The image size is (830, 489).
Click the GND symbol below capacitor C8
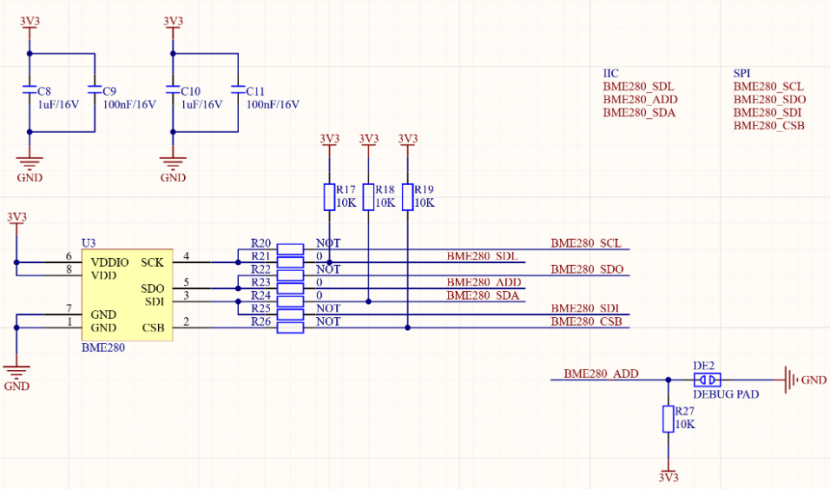pyautogui.click(x=30, y=164)
